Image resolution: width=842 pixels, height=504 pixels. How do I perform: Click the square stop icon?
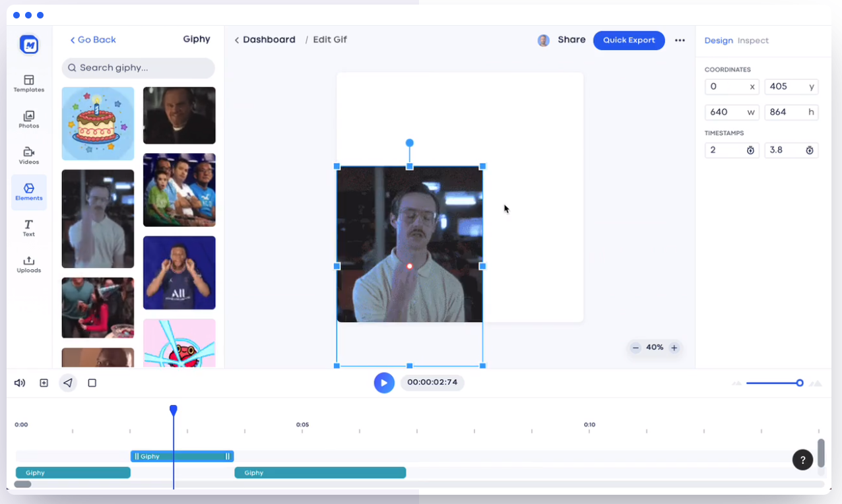pyautogui.click(x=92, y=383)
